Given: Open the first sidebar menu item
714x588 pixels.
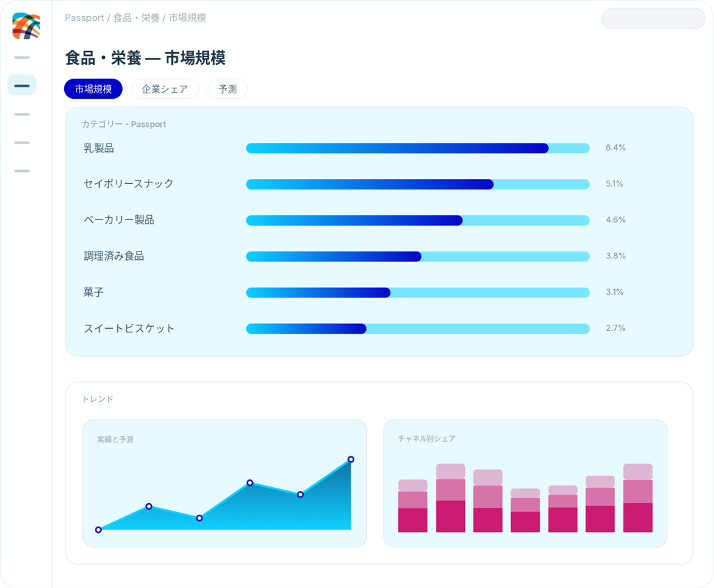Looking at the screenshot, I should click(22, 57).
